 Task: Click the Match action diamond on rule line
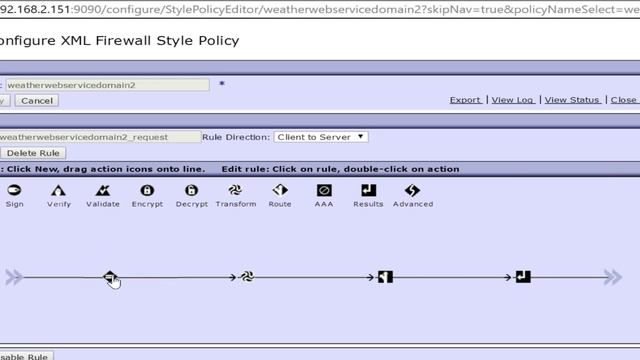109,277
